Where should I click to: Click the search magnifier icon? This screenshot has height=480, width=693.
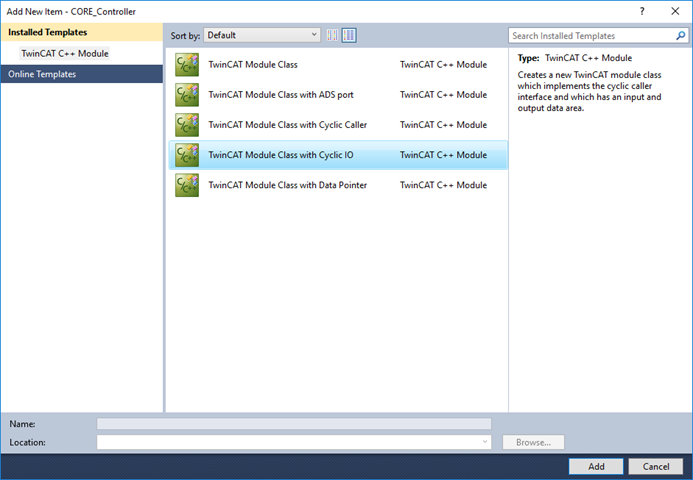coord(681,36)
